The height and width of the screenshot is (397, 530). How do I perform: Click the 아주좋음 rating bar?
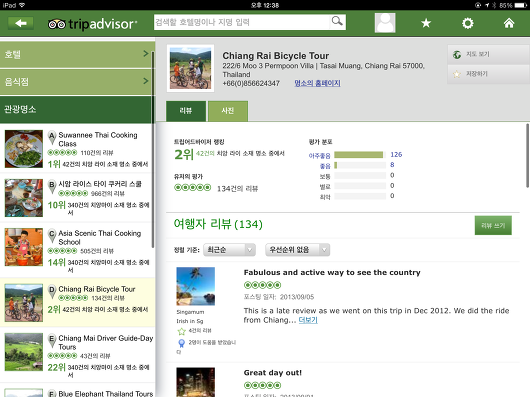[x=360, y=155]
